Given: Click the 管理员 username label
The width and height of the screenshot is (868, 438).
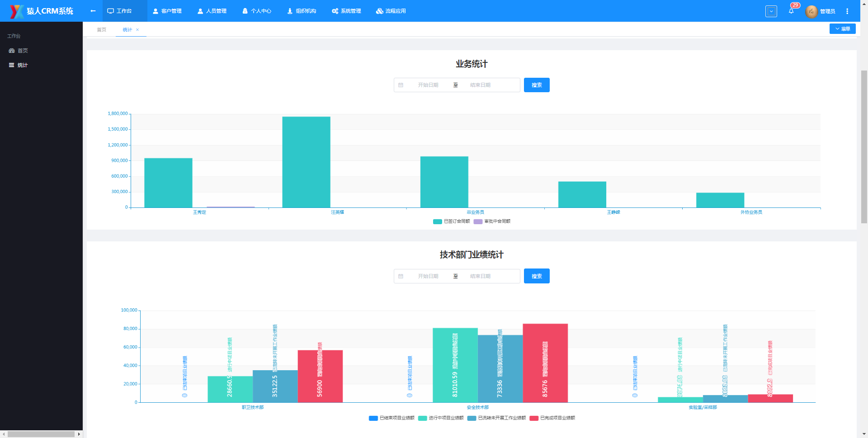Looking at the screenshot, I should point(828,11).
